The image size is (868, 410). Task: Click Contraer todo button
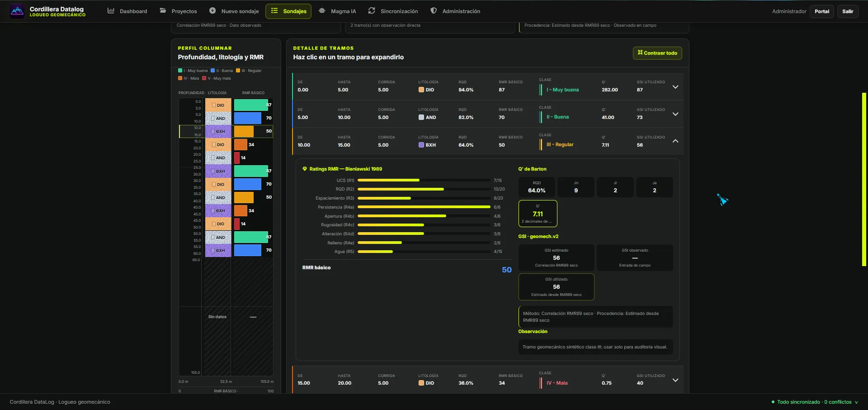(657, 53)
